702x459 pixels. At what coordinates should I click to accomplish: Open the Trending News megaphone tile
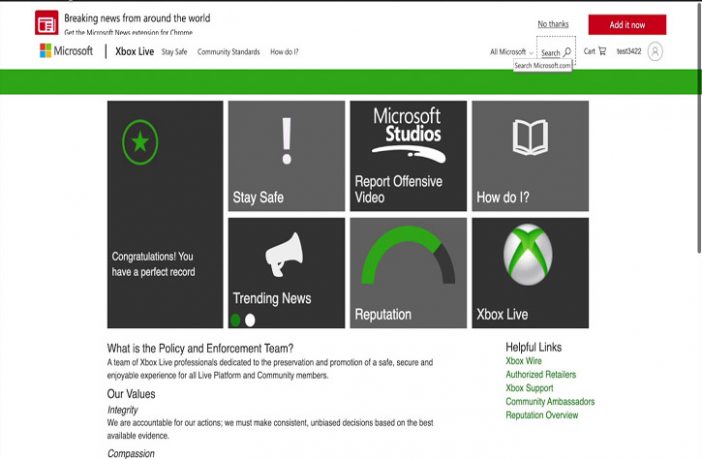[286, 272]
